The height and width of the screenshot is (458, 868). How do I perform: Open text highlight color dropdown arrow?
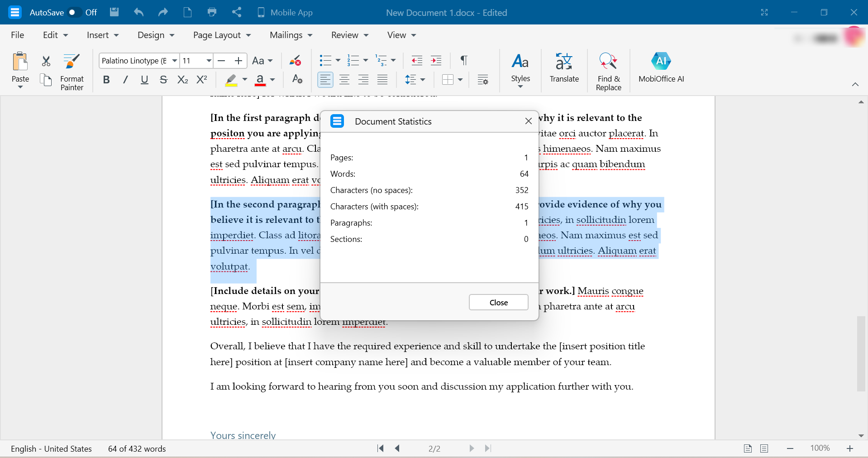(x=245, y=80)
